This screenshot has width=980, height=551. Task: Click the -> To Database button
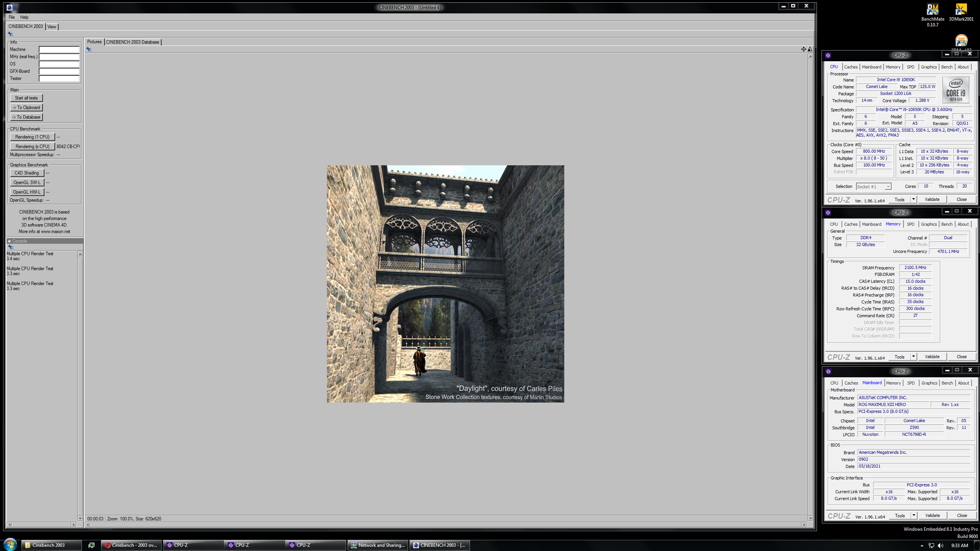[x=26, y=117]
